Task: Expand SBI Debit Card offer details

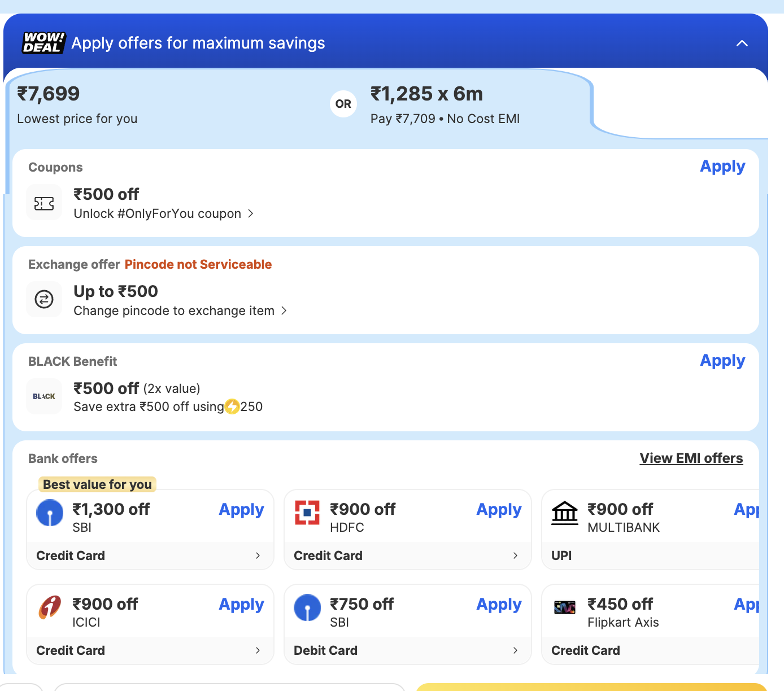Action: coord(515,650)
